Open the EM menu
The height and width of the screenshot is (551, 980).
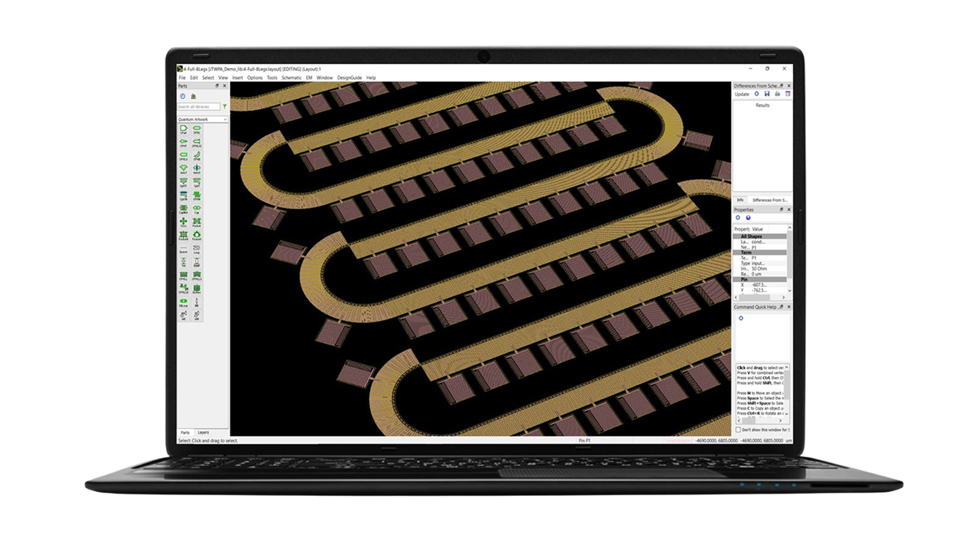(309, 78)
